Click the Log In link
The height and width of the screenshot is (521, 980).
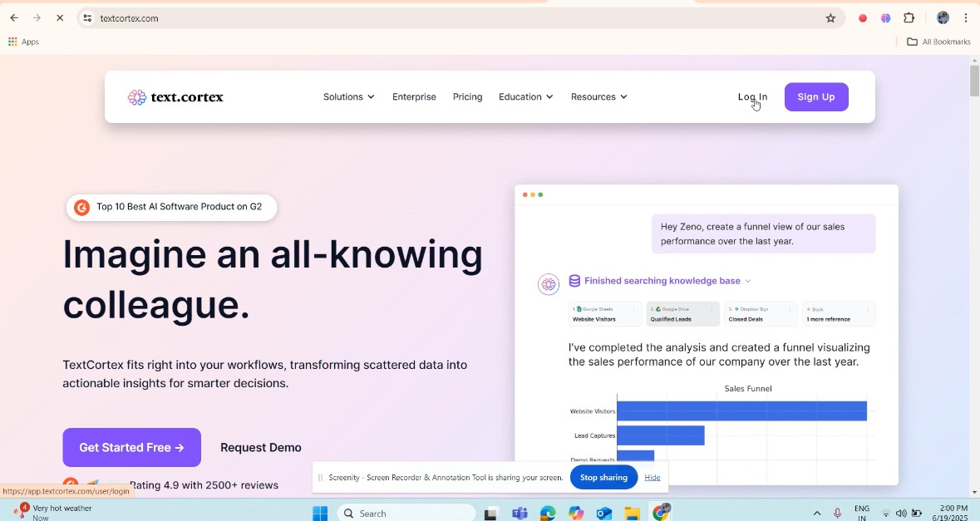click(752, 97)
